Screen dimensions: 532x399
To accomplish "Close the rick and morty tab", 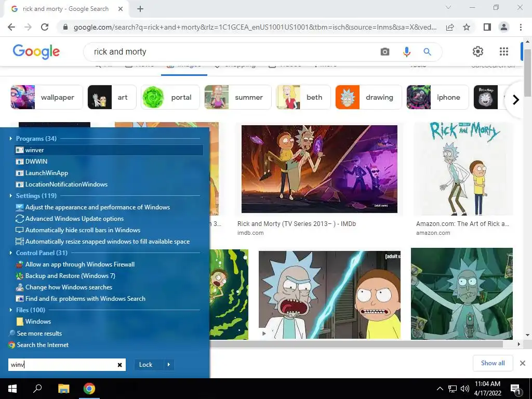I will pos(121,9).
